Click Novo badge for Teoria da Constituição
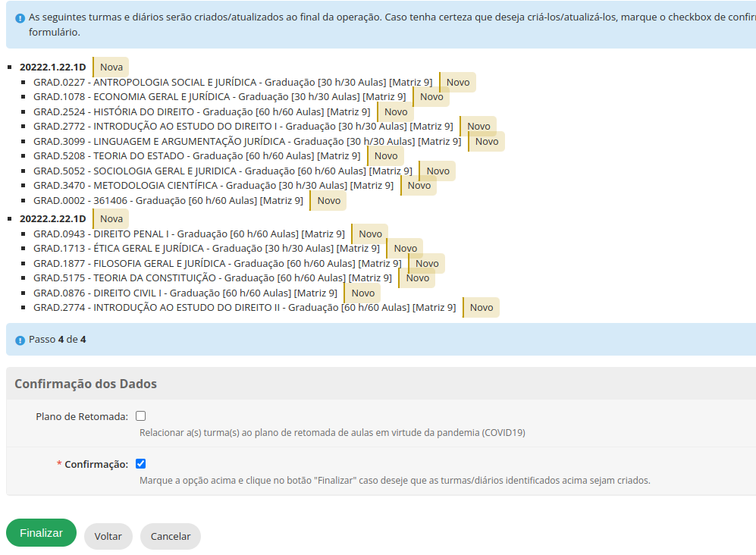 click(x=418, y=278)
